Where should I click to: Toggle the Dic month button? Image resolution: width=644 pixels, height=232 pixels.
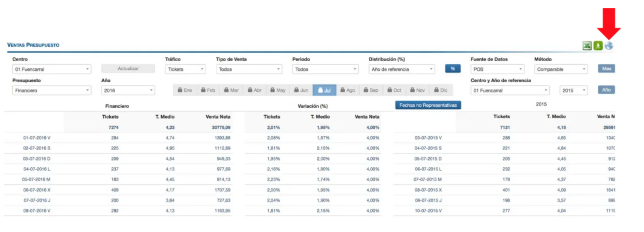coord(440,90)
